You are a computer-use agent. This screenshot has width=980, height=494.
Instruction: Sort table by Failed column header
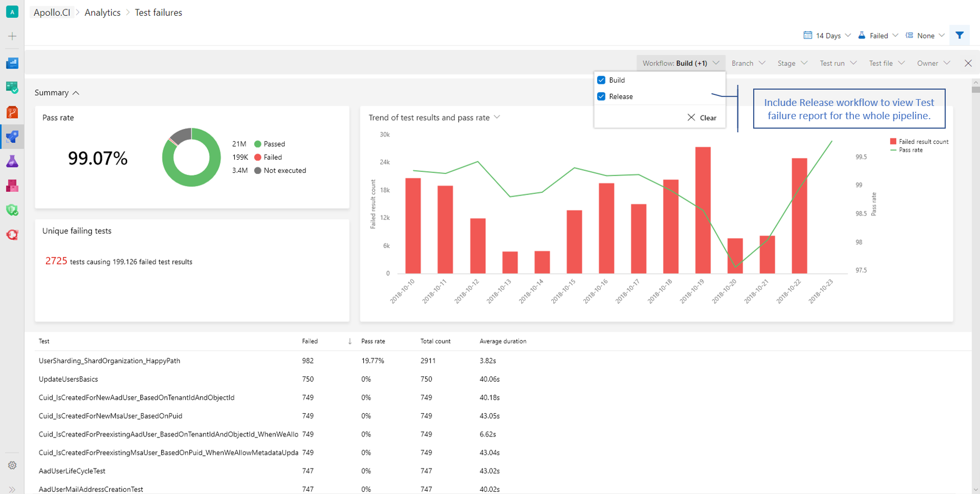[x=310, y=341]
